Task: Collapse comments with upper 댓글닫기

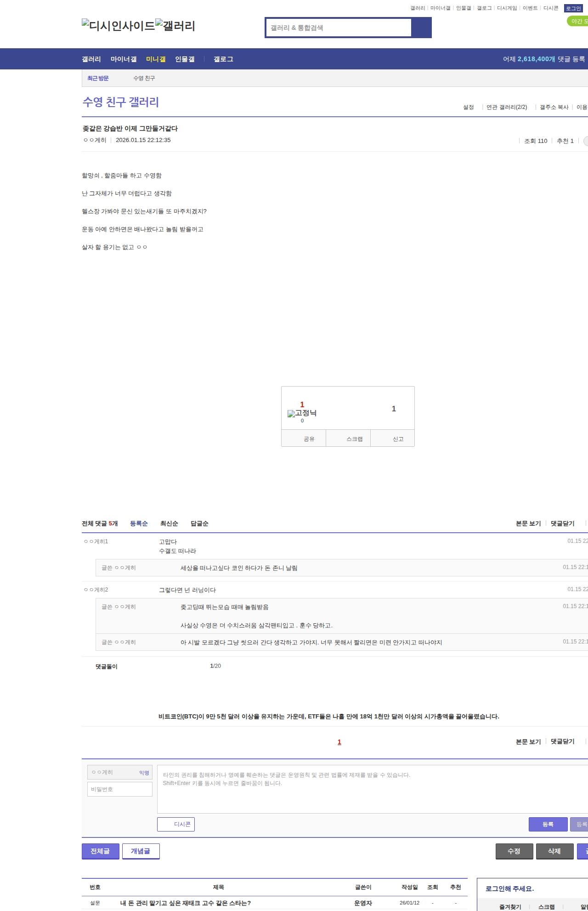Action: pyautogui.click(x=563, y=524)
